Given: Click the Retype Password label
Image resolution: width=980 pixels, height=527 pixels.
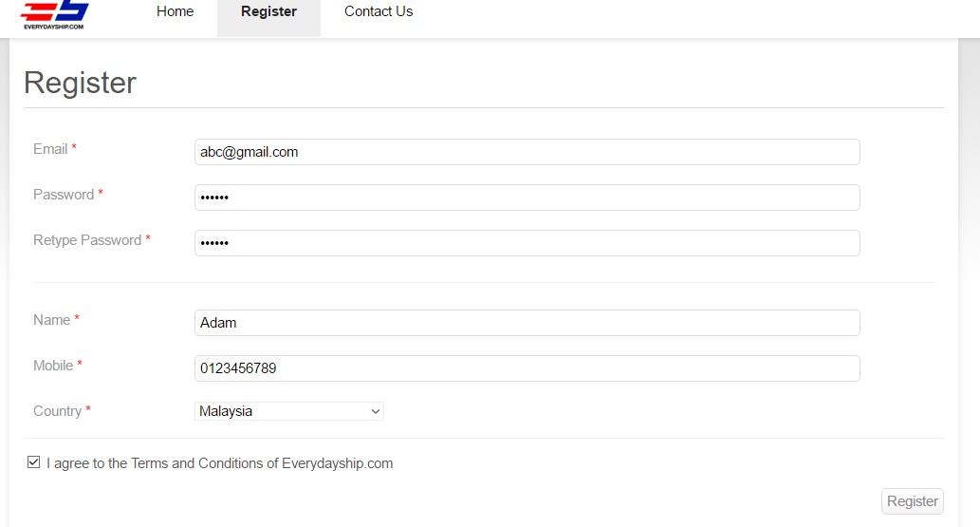Looking at the screenshot, I should pos(87,240).
